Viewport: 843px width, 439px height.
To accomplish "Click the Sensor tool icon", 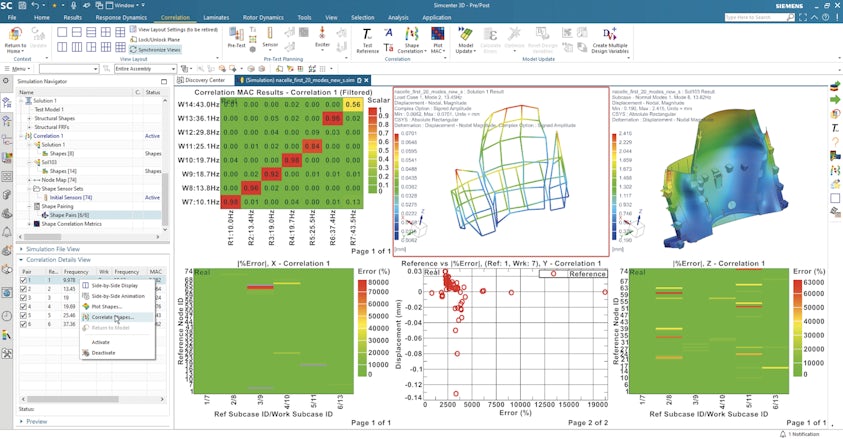I will [x=270, y=33].
